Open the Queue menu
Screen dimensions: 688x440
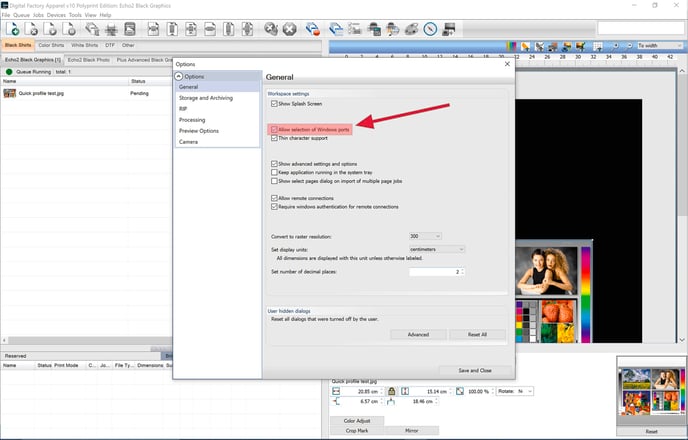pyautogui.click(x=22, y=15)
